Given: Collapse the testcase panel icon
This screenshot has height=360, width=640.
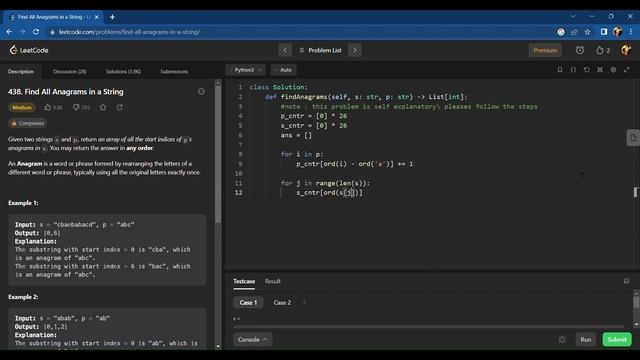Looking at the screenshot, I should [626, 281].
